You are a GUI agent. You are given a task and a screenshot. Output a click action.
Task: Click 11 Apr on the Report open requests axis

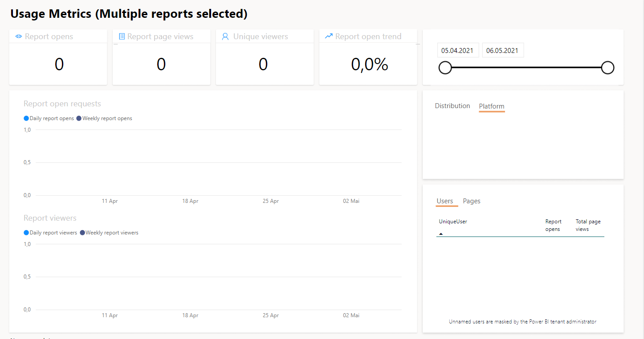point(110,201)
